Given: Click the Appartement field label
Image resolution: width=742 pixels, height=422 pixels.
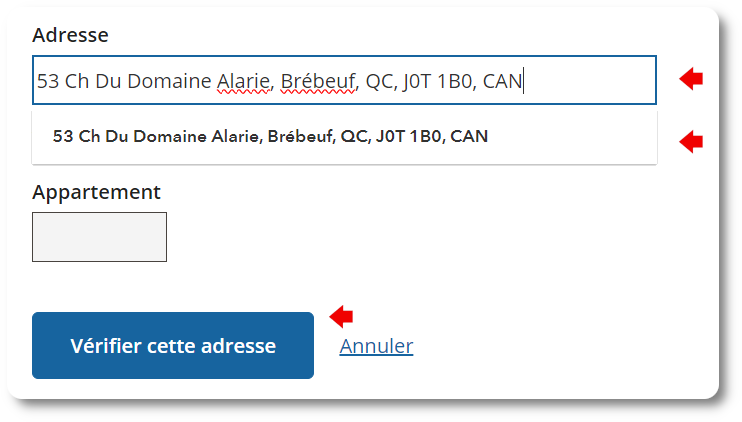Looking at the screenshot, I should coord(96,191).
